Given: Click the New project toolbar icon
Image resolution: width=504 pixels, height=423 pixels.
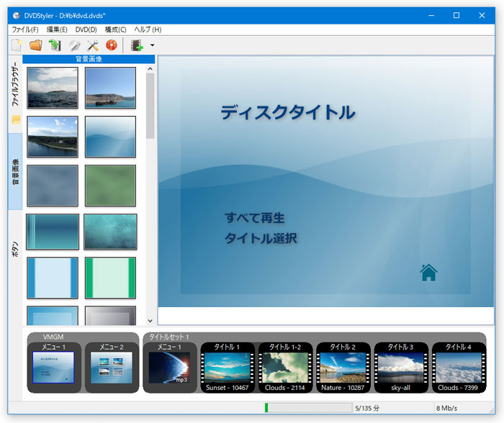Looking at the screenshot, I should (x=17, y=45).
